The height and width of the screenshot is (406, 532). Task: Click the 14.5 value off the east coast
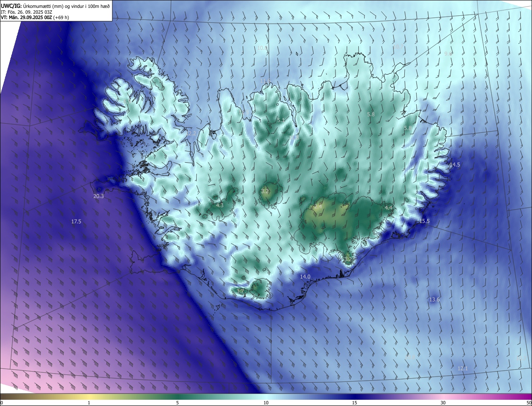pos(455,165)
